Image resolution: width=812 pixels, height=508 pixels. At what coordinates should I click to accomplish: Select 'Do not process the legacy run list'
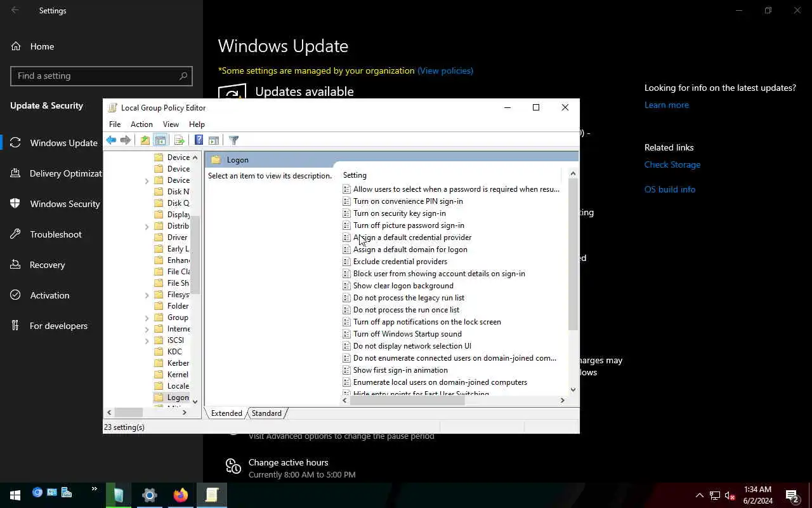coord(409,298)
